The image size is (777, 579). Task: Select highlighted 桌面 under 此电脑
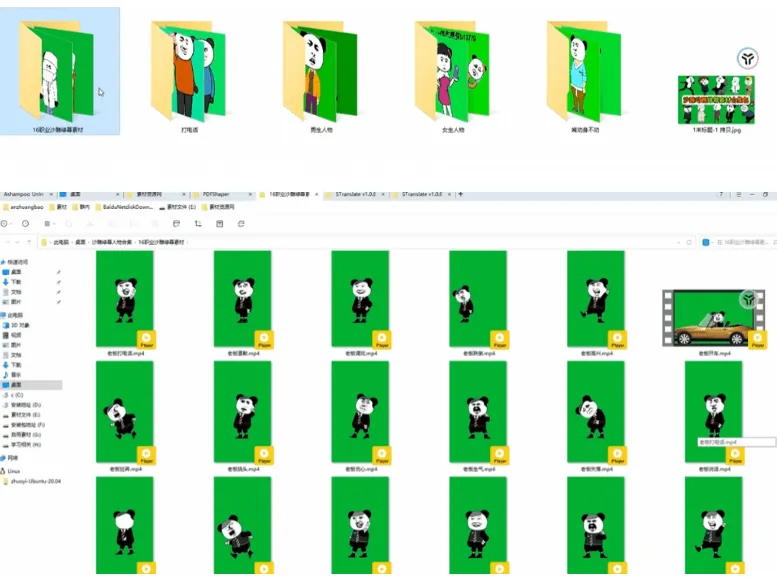click(32, 385)
